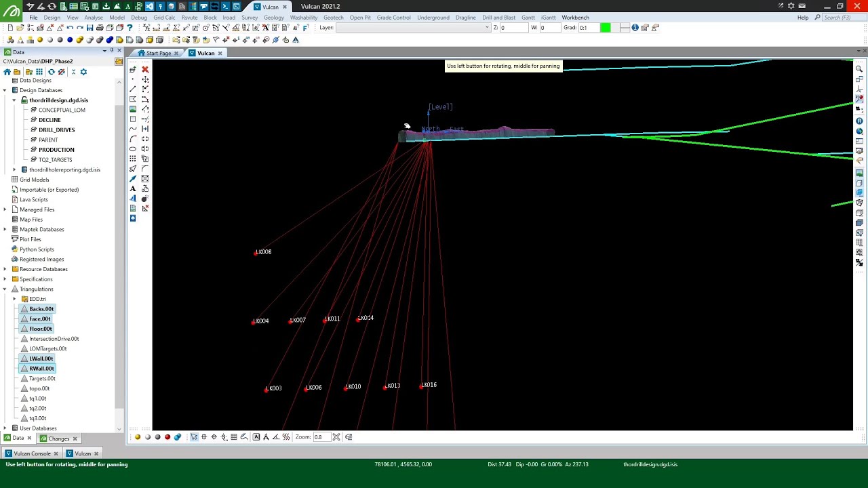Screen dimensions: 868x488
Task: Click the blue sphere icon in the top toolbar
Action: [70, 40]
